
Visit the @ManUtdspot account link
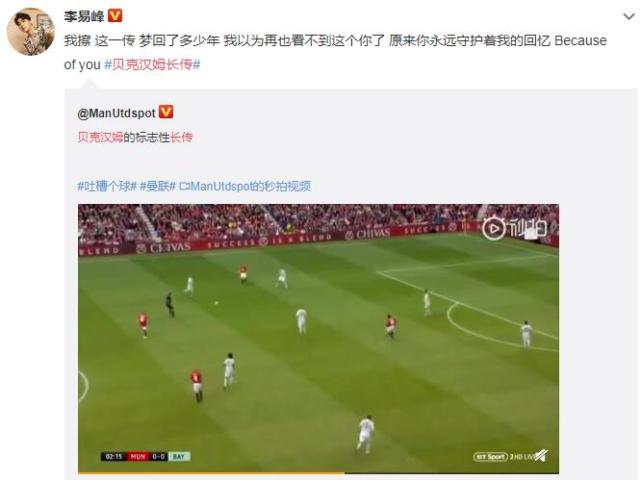117,113
